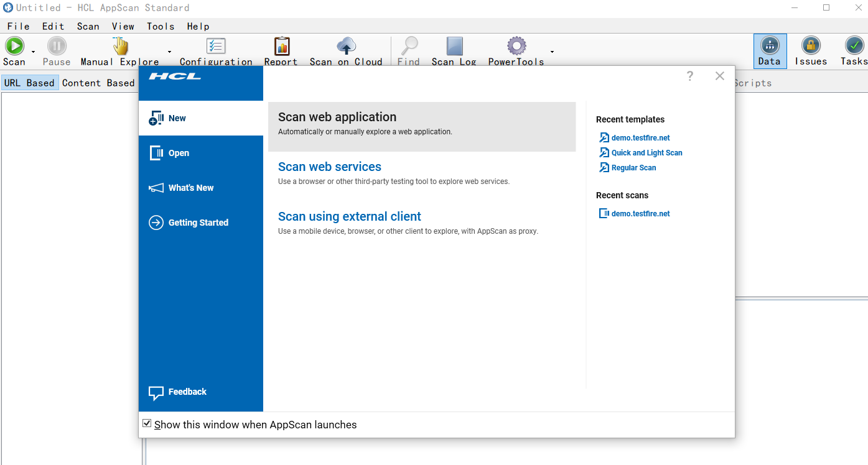The image size is (868, 465).
Task: Switch to the Tasks view icon
Action: (x=854, y=45)
